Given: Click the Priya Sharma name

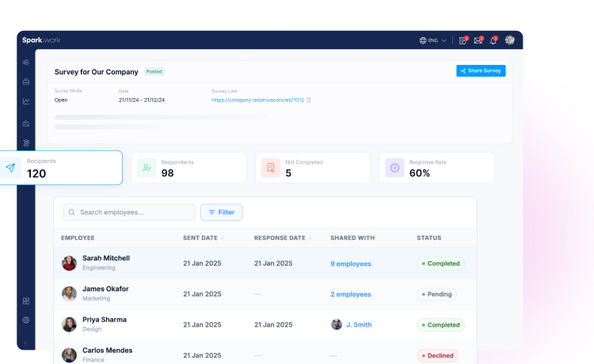Looking at the screenshot, I should [105, 320].
